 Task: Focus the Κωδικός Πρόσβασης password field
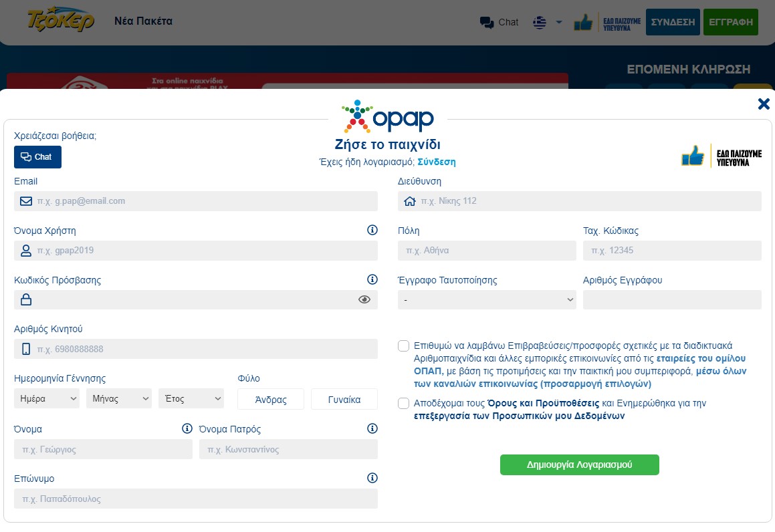tap(196, 300)
